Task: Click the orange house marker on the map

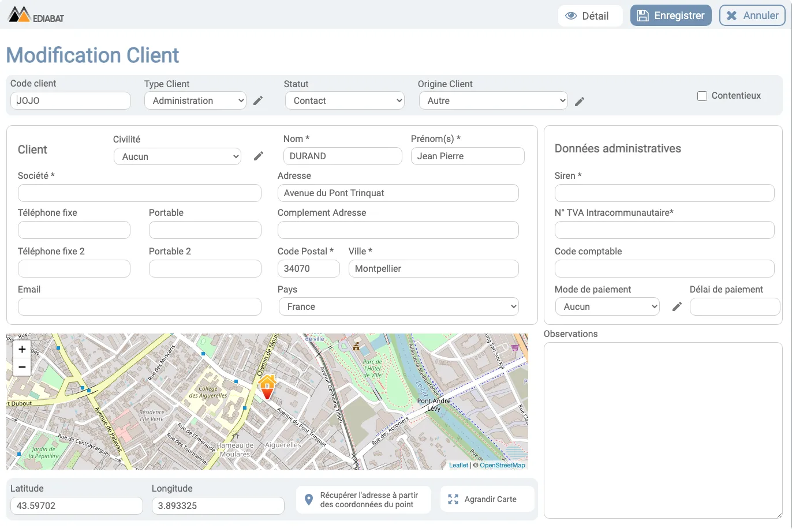Action: [267, 387]
